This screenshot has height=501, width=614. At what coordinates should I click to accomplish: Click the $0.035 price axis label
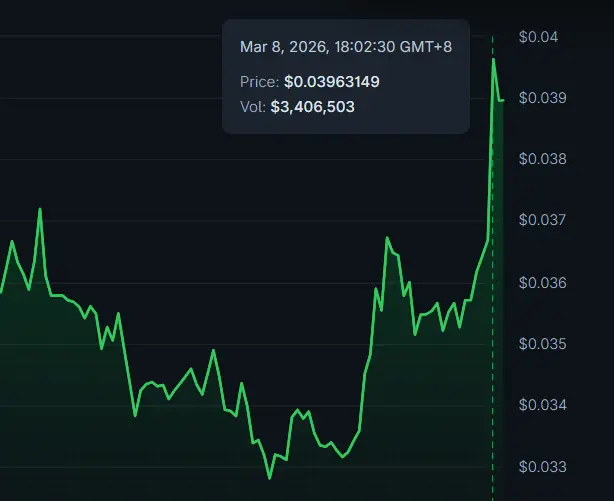[542, 344]
